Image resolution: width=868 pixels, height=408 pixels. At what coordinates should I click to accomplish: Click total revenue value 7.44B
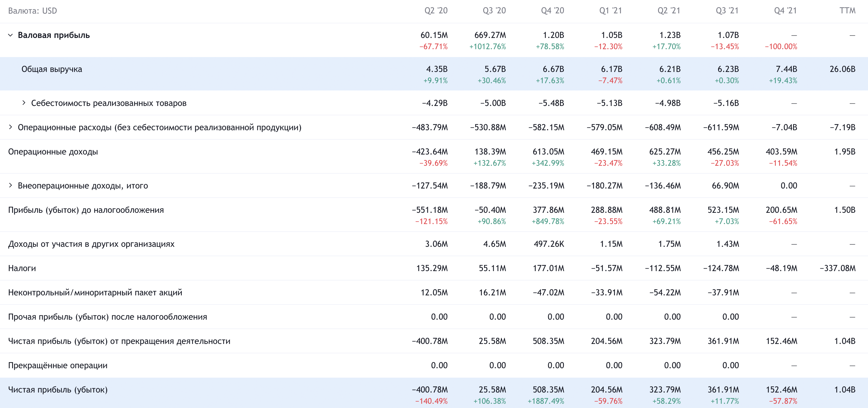point(786,69)
